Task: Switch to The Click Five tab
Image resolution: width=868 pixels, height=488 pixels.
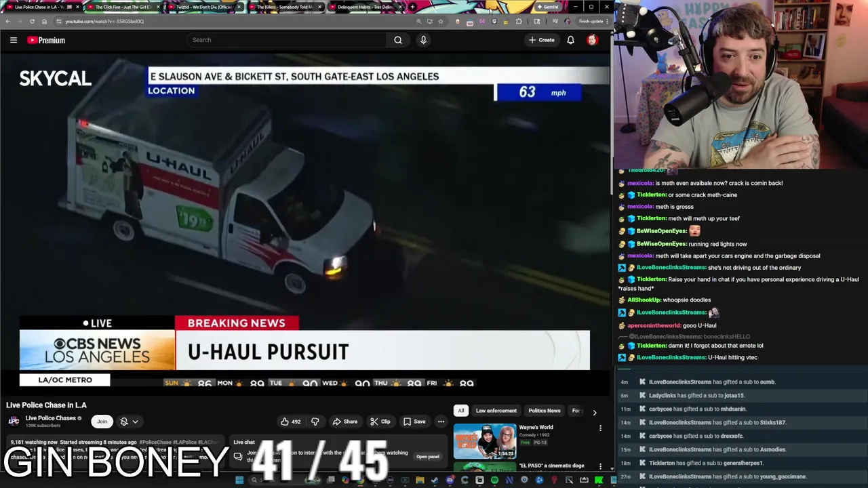Action: pyautogui.click(x=122, y=7)
